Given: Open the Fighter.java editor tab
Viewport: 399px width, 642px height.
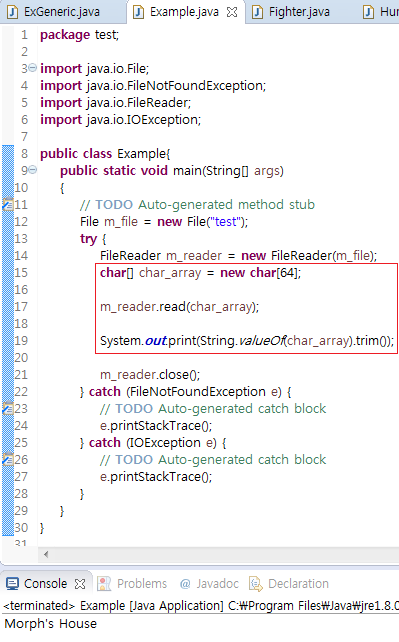Looking at the screenshot, I should tap(299, 12).
